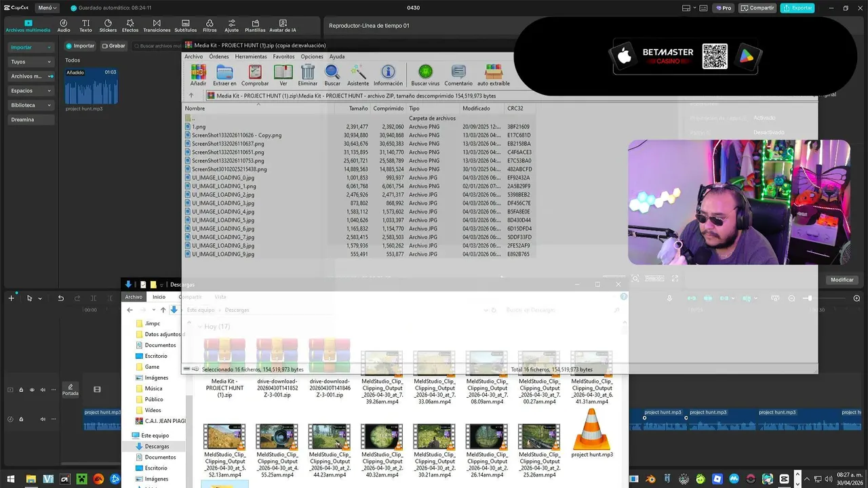Open Blender from the Windows taskbar
This screenshot has width=868, height=488.
click(x=651, y=479)
